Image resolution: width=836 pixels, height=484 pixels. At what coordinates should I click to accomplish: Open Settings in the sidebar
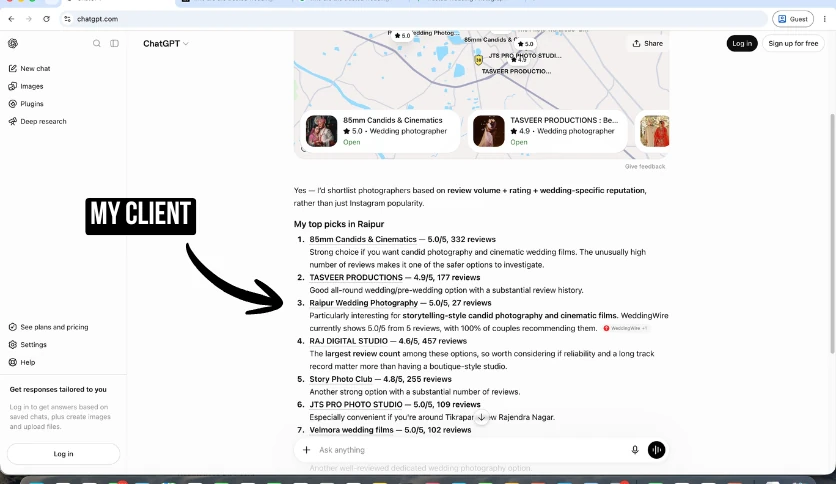[x=28, y=344]
